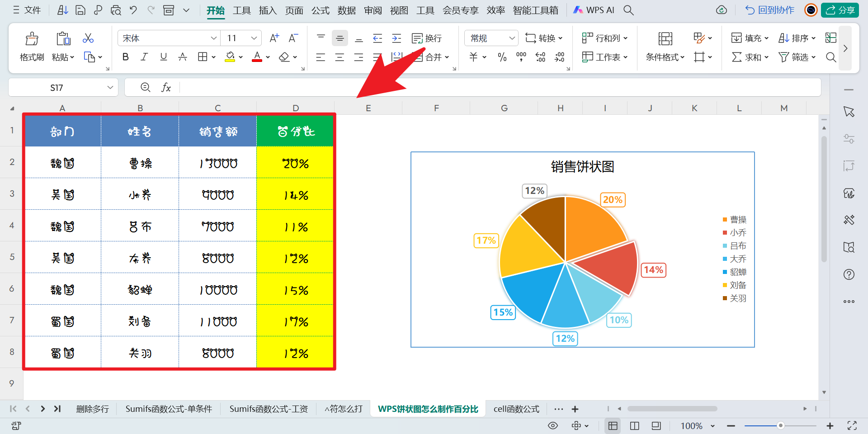This screenshot has height=434, width=868.
Task: Click the selection pane cursor sidebar icon
Action: point(849,112)
